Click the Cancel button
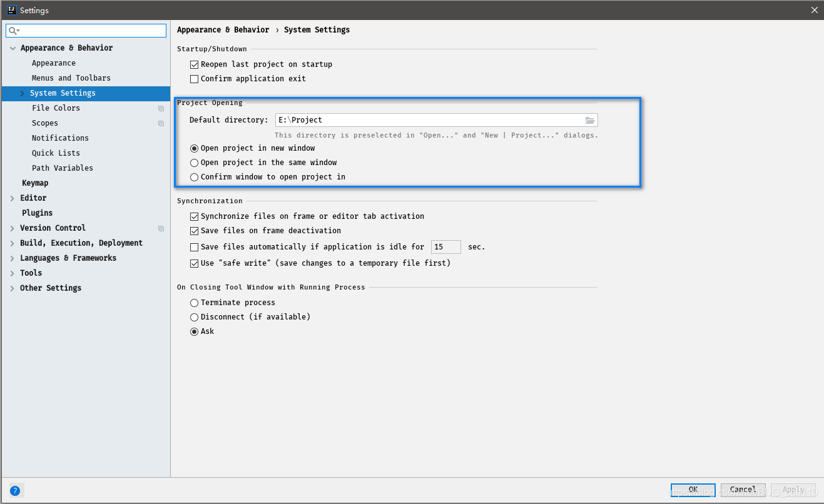This screenshot has width=824, height=504. 743,490
